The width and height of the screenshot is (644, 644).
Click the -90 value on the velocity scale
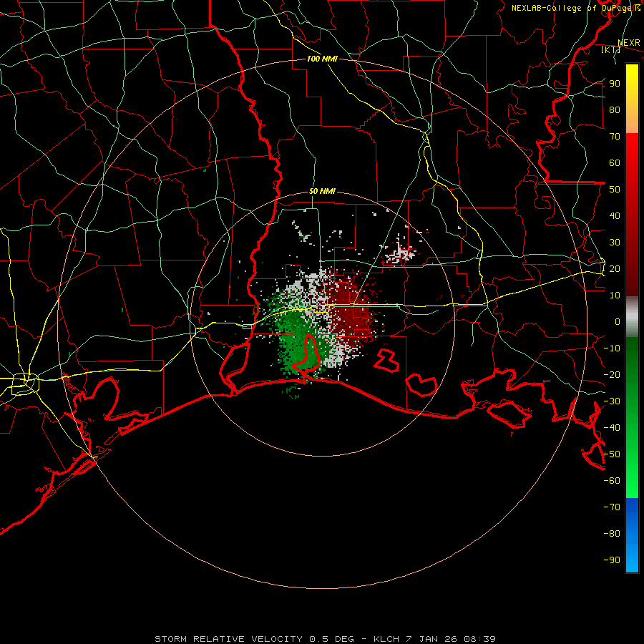click(612, 560)
